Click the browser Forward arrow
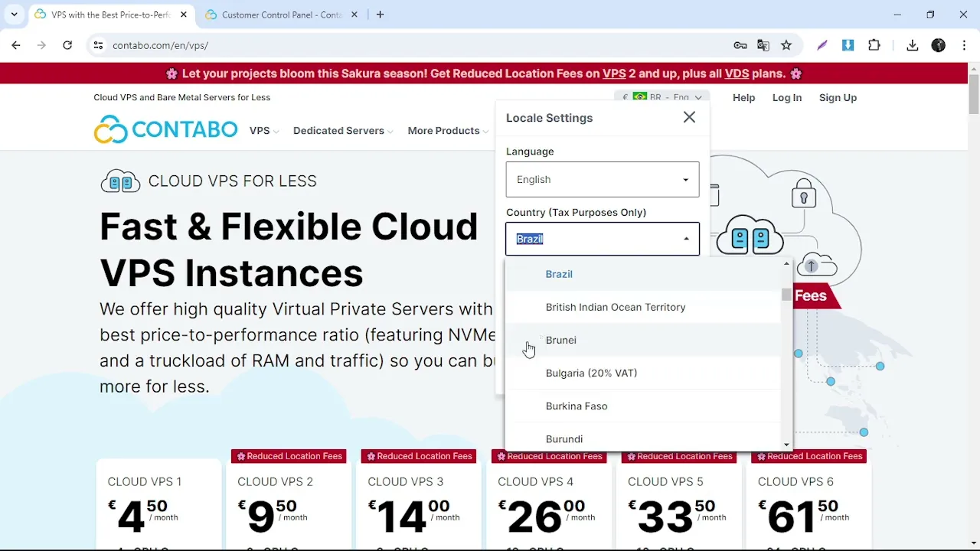This screenshot has height=551, width=980. click(41, 45)
